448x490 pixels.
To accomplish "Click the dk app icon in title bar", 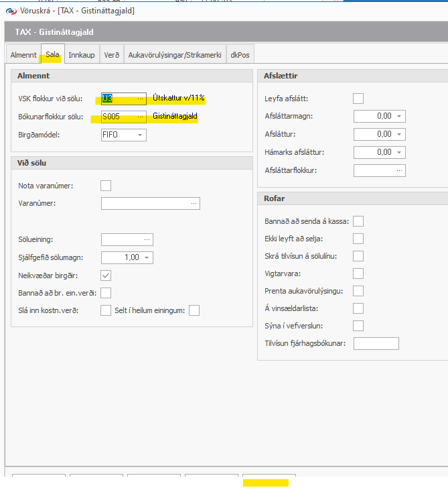I will [10, 9].
